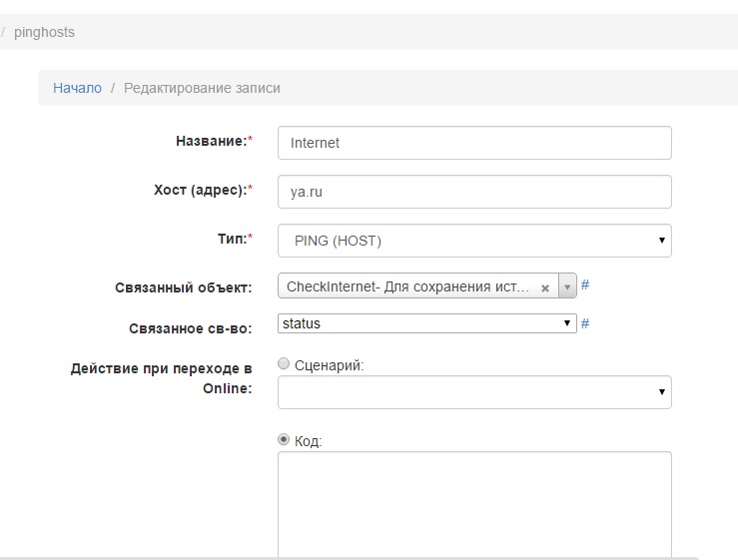738x560 pixels.
Task: Click the Название field label
Action: pos(210,142)
